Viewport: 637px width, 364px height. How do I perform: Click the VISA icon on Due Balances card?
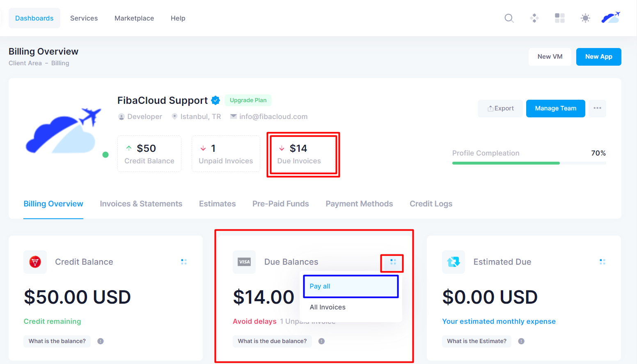click(244, 262)
